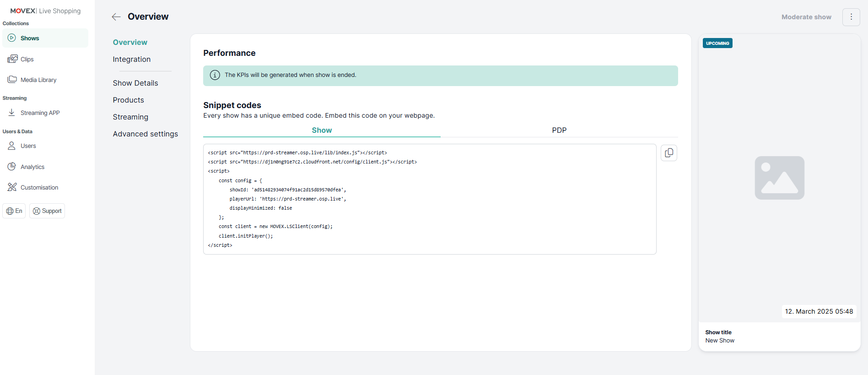Viewport: 868px width, 375px height.
Task: Click the 'New Show' title text
Action: click(x=720, y=341)
